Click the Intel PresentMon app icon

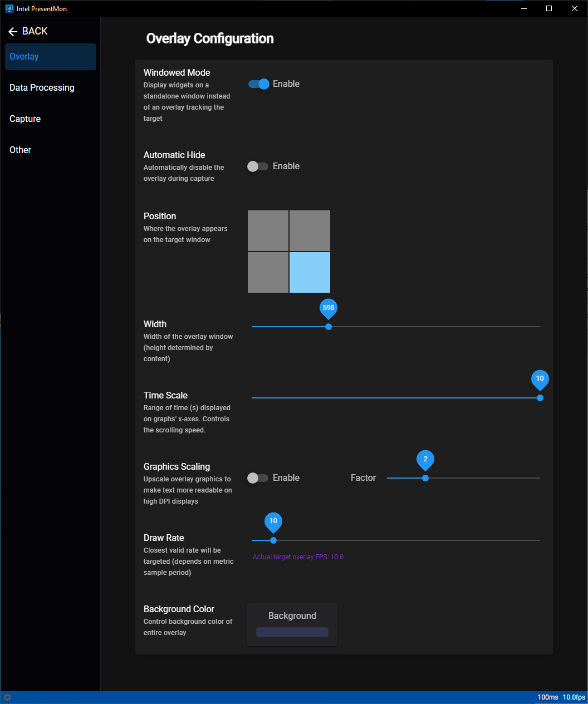9,8
